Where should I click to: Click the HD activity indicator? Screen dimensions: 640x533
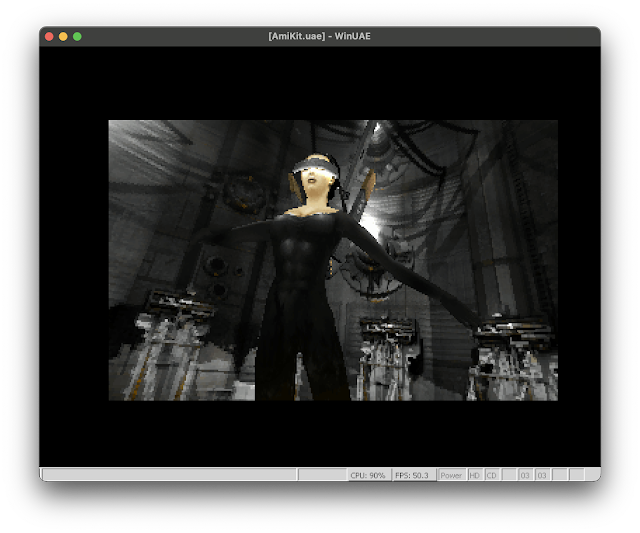pos(474,475)
